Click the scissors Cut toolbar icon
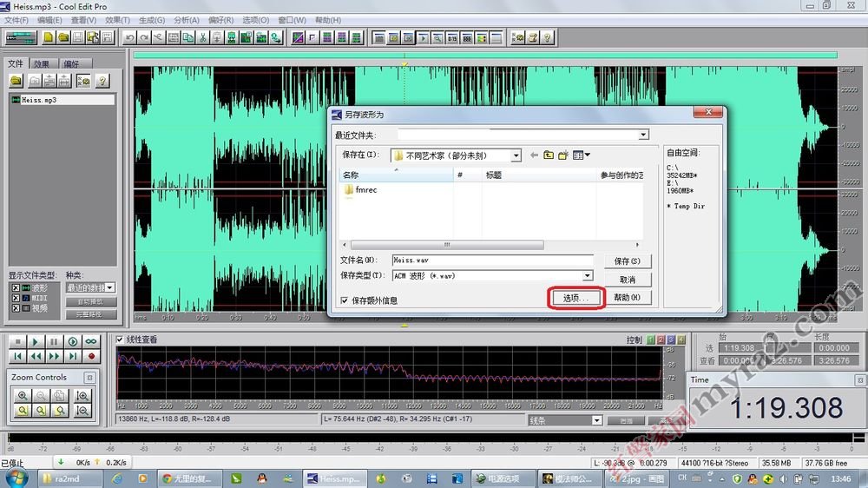The height and width of the screenshot is (488, 868). 202,37
